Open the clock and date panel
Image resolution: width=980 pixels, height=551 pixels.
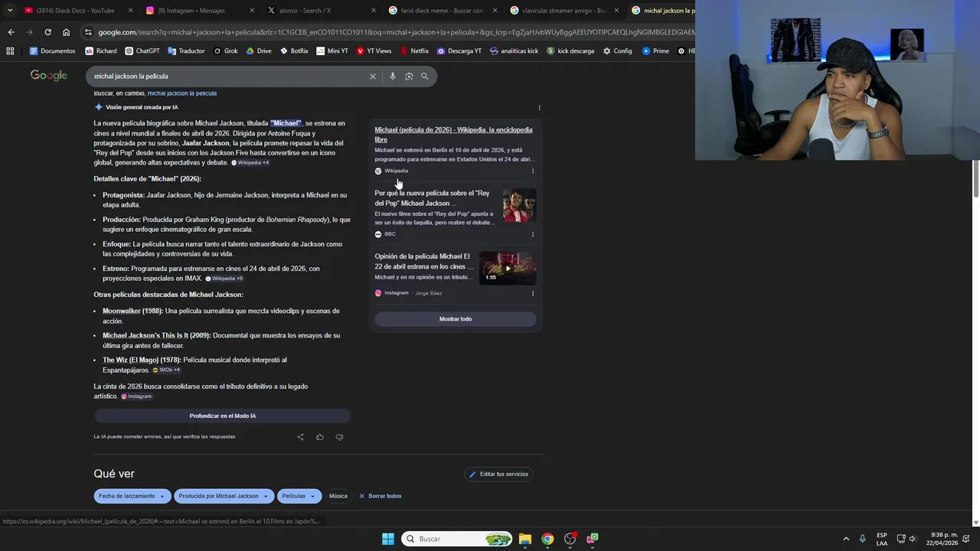pos(944,539)
